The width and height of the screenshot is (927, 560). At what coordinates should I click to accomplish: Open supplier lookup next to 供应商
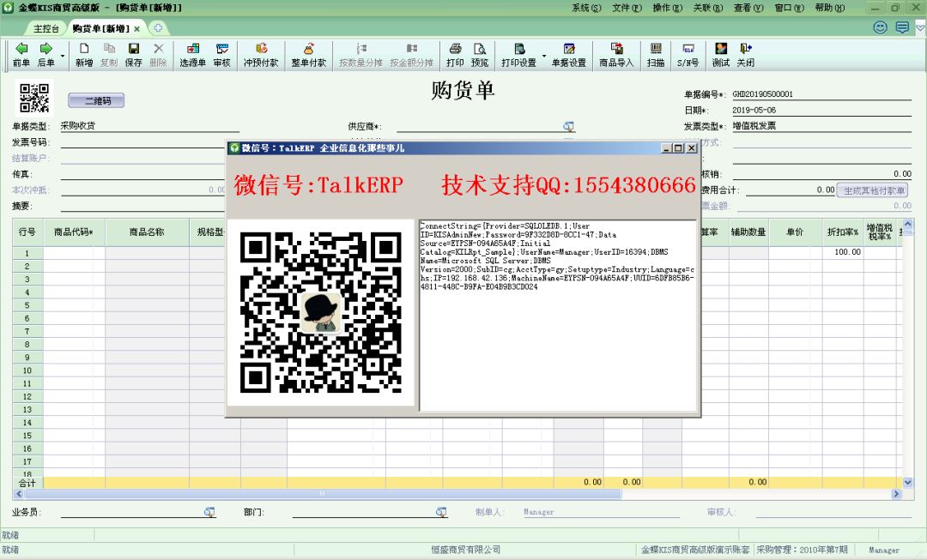568,126
